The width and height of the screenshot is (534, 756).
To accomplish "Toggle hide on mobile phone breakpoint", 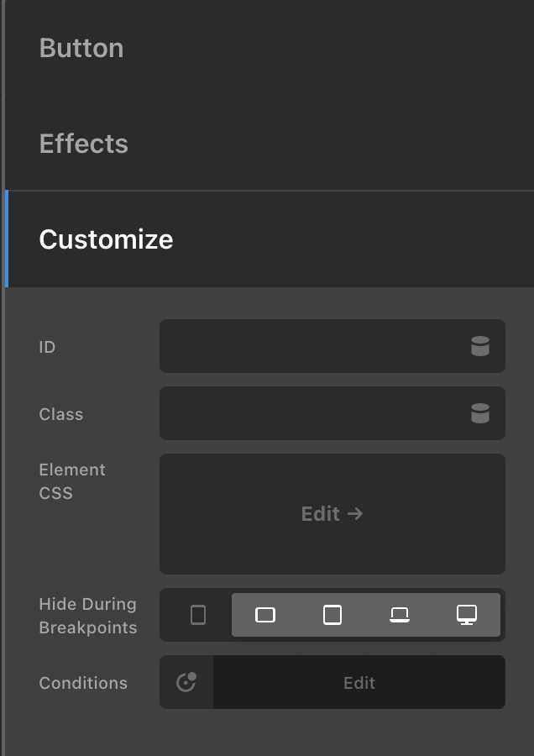I will pyautogui.click(x=198, y=615).
